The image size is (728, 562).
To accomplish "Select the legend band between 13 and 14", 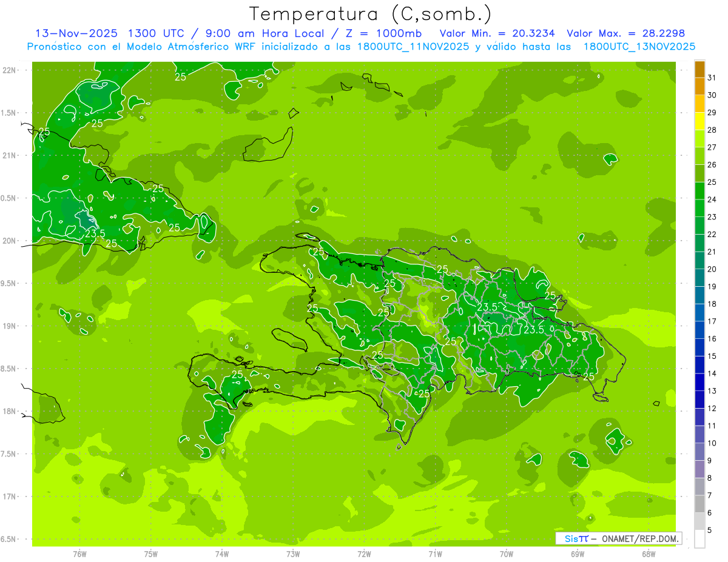I will tap(699, 383).
